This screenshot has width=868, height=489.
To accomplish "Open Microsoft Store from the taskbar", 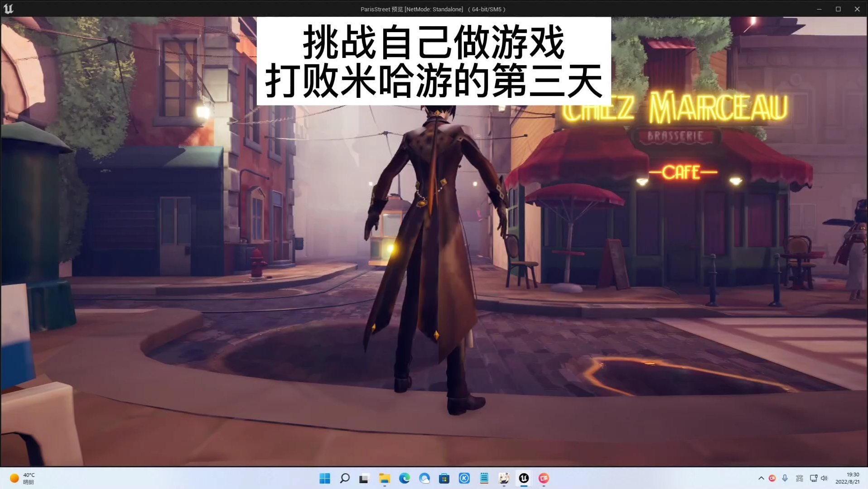I will tap(444, 478).
